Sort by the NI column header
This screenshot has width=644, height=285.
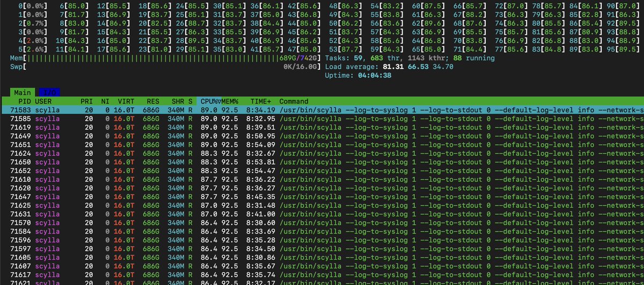[105, 101]
